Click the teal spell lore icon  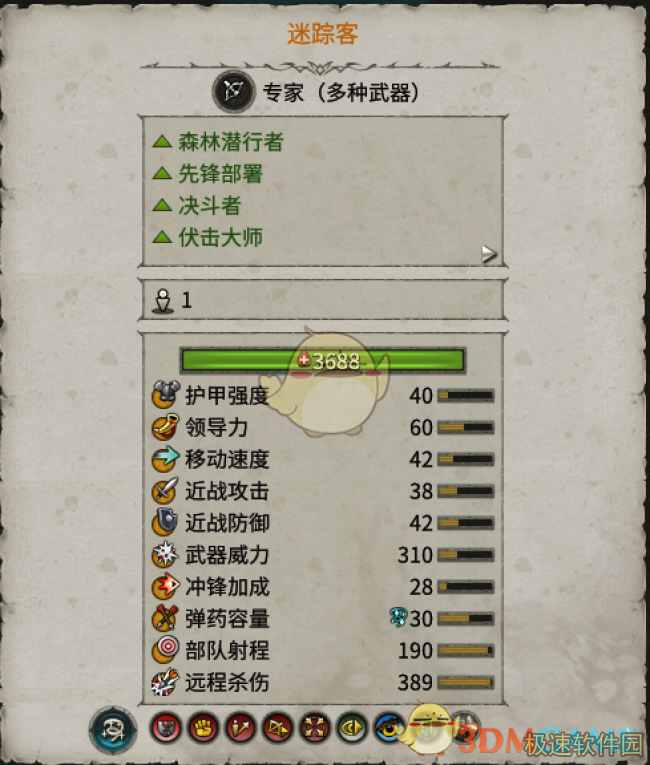[x=113, y=729]
